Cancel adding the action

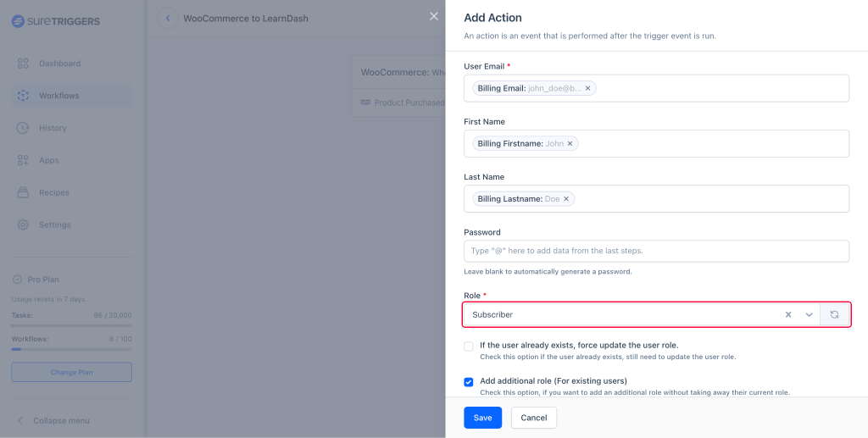tap(534, 418)
